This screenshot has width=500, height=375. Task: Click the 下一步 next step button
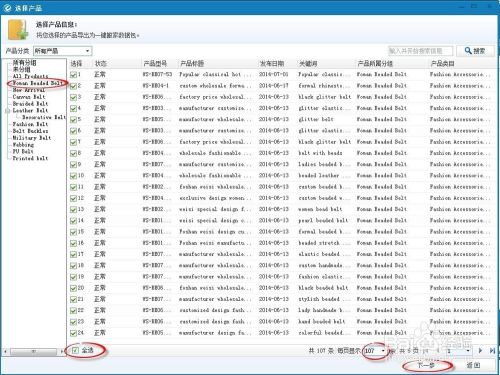[427, 366]
